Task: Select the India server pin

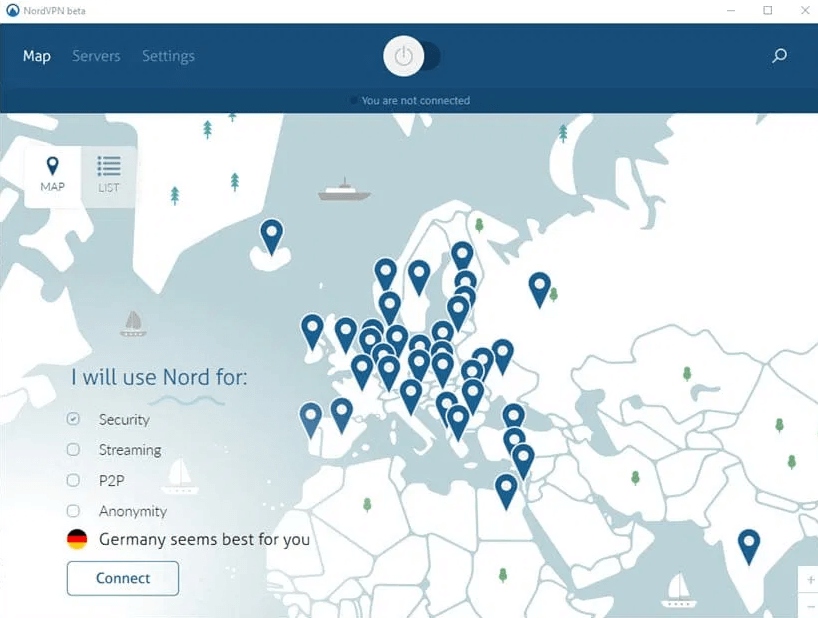Action: click(749, 546)
